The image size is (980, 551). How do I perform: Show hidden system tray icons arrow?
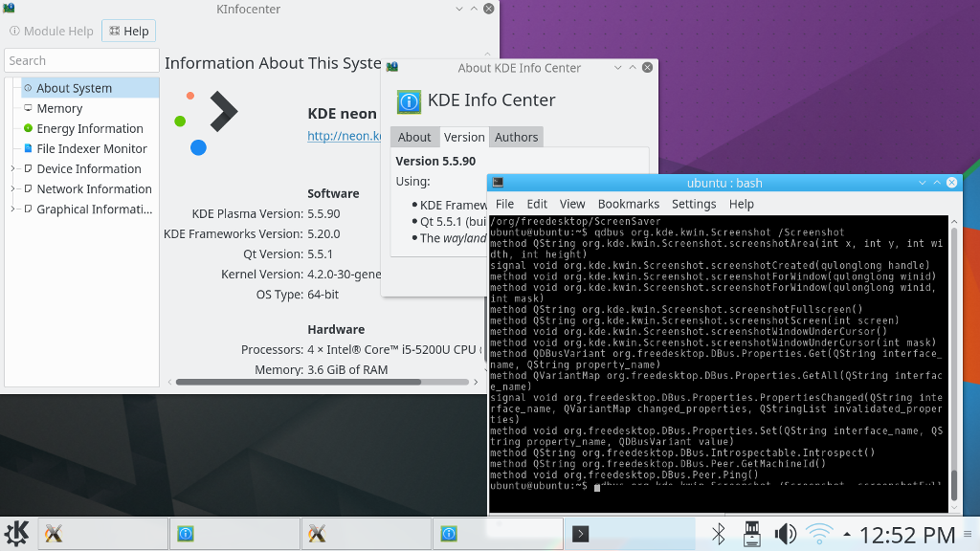tap(847, 534)
